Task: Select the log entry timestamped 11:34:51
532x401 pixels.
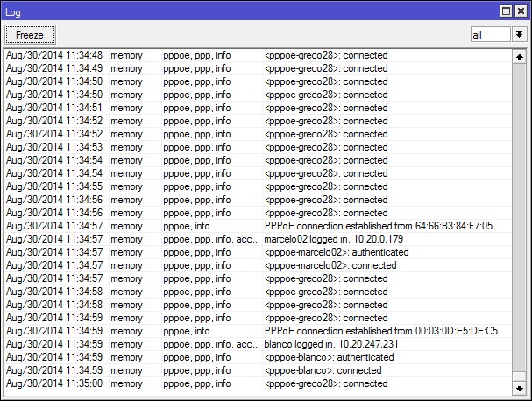Action: [x=259, y=108]
